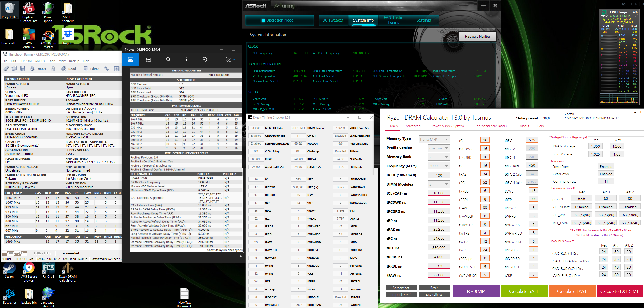Click the add-to-creation icon in Photos
Image resolution: width=644 pixels, height=308 pixels.
pyautogui.click(x=148, y=60)
